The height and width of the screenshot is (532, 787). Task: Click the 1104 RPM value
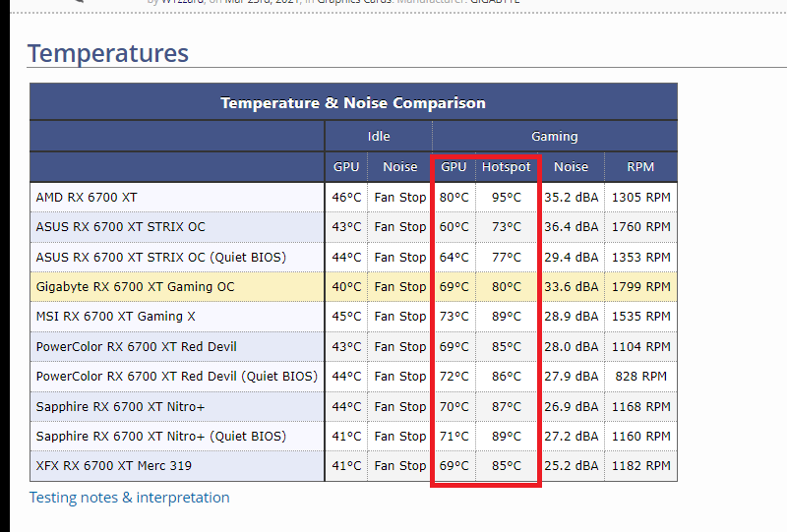point(641,347)
